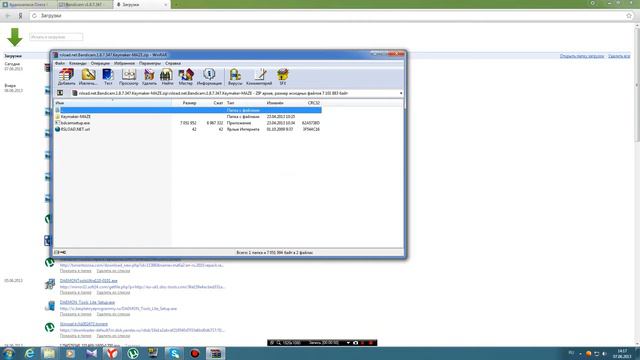
Task: Open the Операции menu in WinRAR
Action: pyautogui.click(x=100, y=63)
